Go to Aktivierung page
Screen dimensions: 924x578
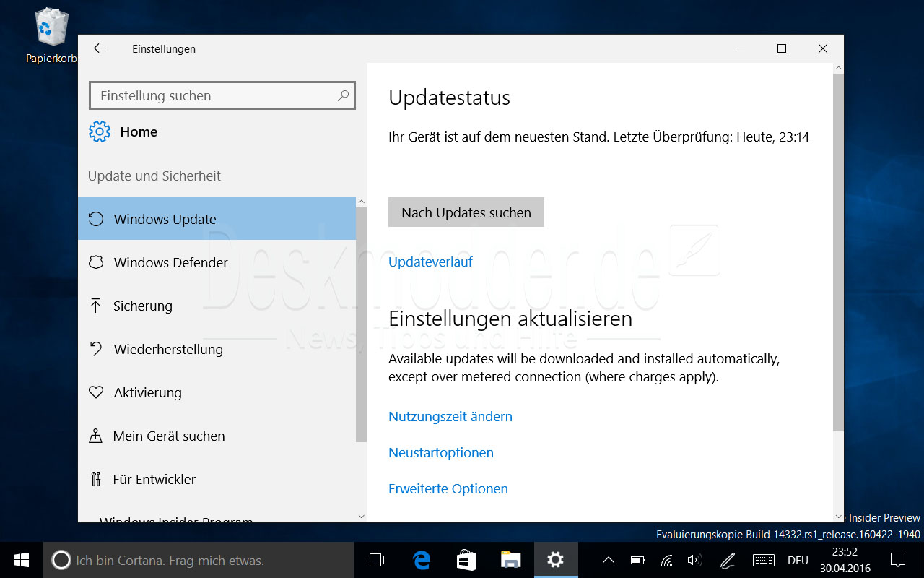[147, 392]
